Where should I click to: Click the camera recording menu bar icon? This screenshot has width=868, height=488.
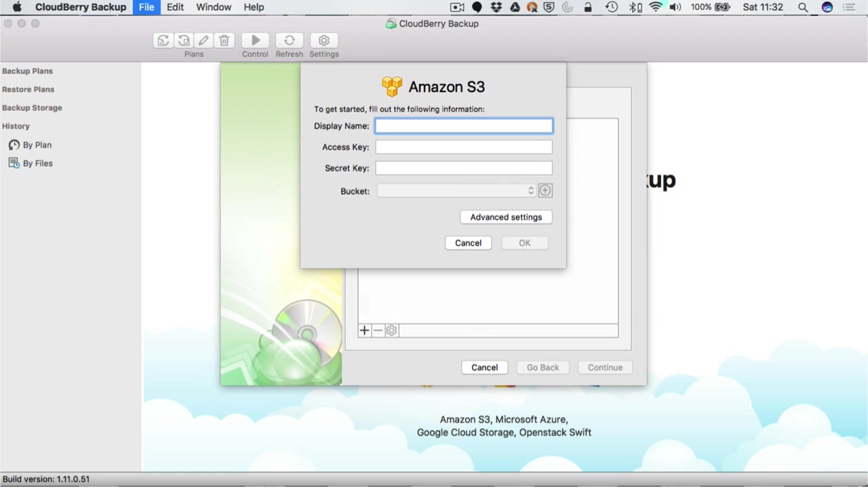[457, 7]
